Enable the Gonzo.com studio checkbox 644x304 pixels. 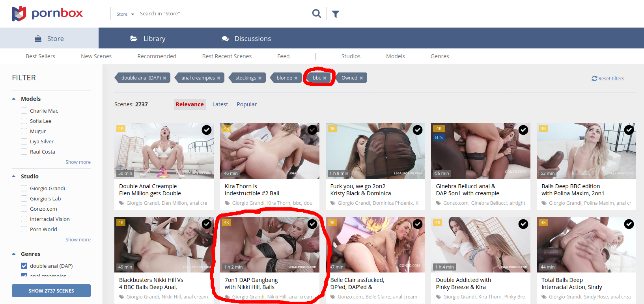[x=24, y=209]
